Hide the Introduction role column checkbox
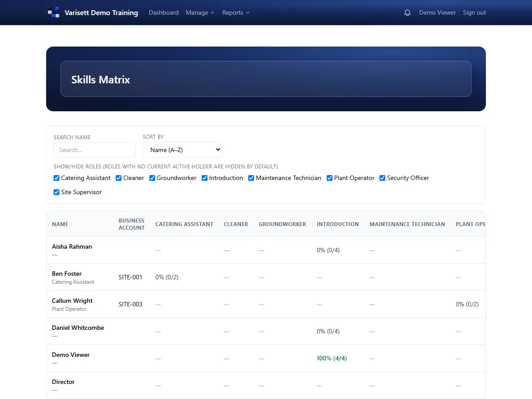The width and height of the screenshot is (532, 399). point(204,178)
